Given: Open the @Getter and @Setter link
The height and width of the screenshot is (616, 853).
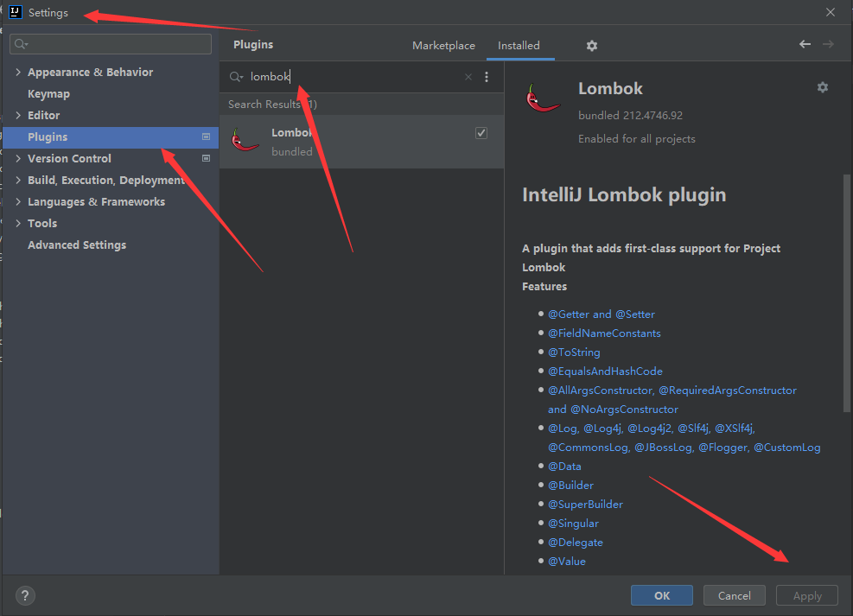Looking at the screenshot, I should click(x=602, y=314).
